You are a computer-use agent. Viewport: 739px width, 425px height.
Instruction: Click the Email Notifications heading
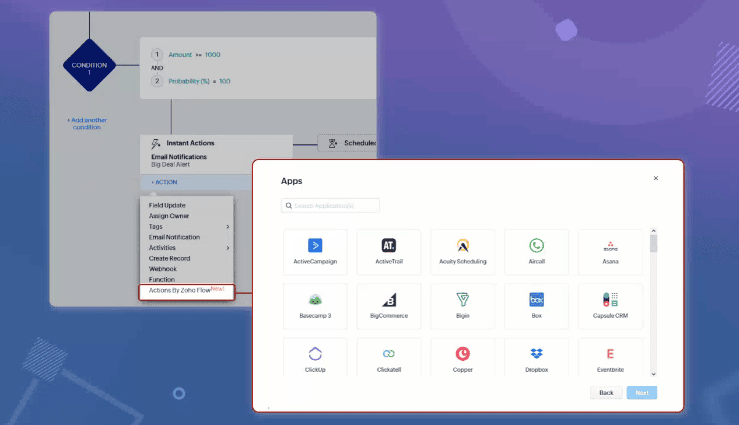pyautogui.click(x=179, y=156)
